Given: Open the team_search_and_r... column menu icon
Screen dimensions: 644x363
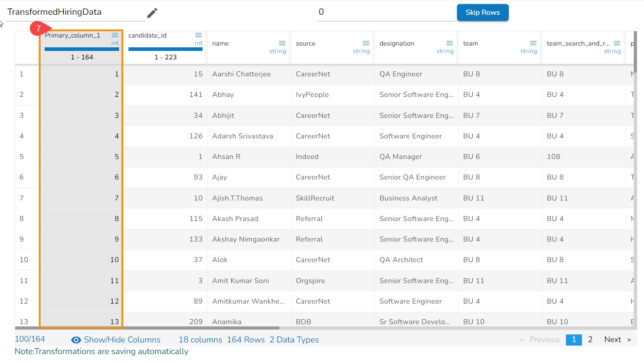Looking at the screenshot, I should click(617, 43).
